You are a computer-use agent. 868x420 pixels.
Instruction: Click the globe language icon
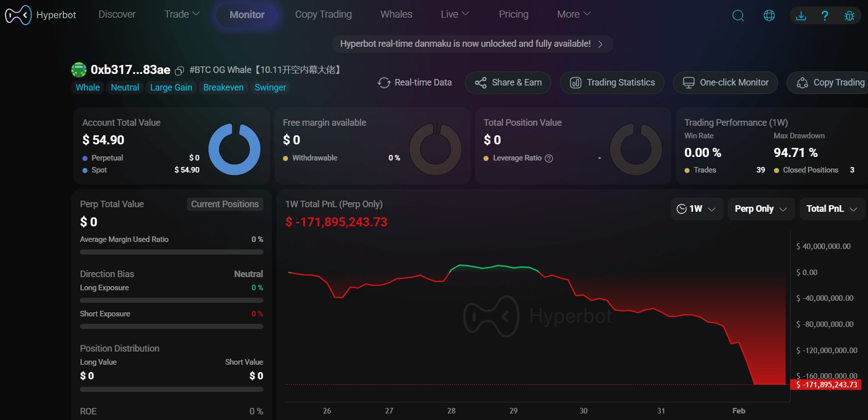tap(769, 16)
